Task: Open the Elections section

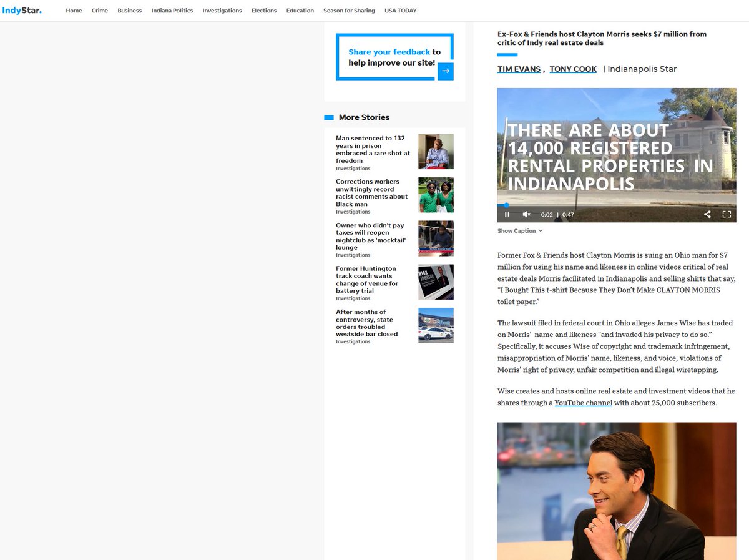Action: click(264, 11)
